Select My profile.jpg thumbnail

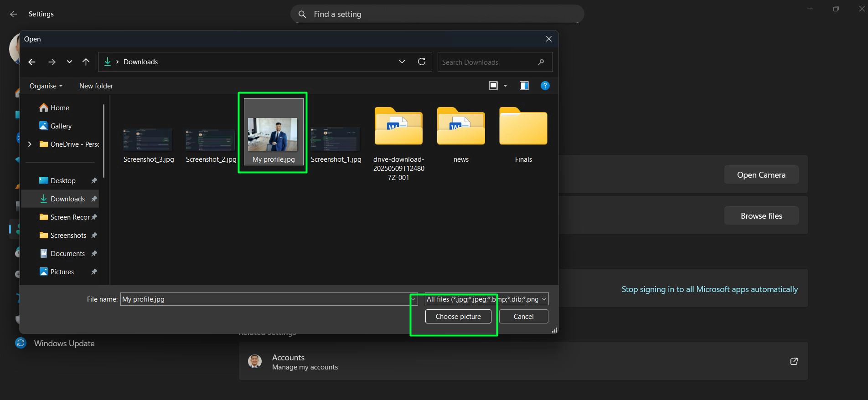(x=273, y=134)
